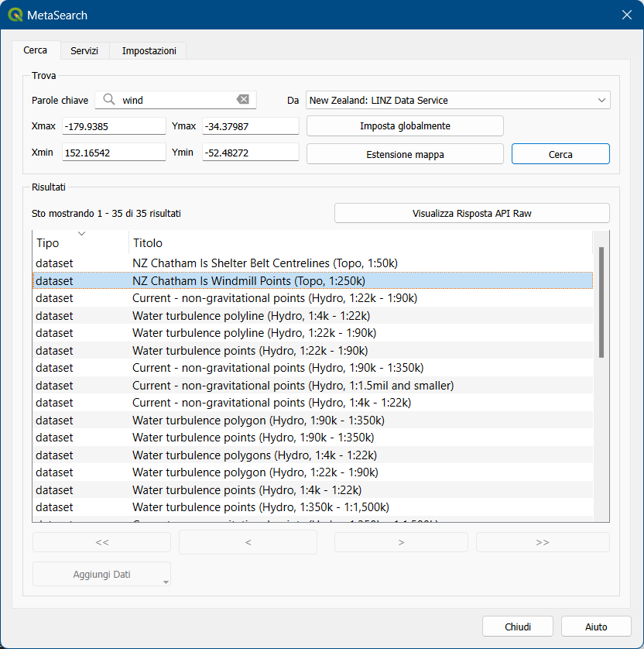Open Visualizza Risposta API Raw

(x=472, y=213)
